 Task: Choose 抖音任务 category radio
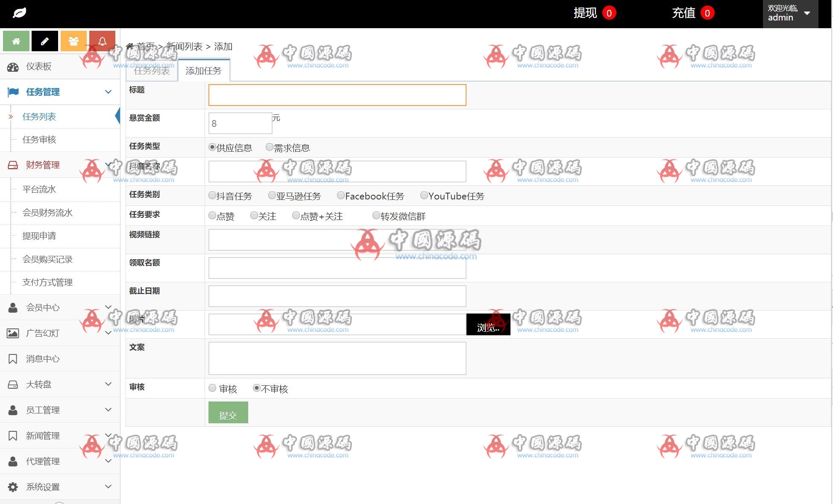pyautogui.click(x=212, y=195)
